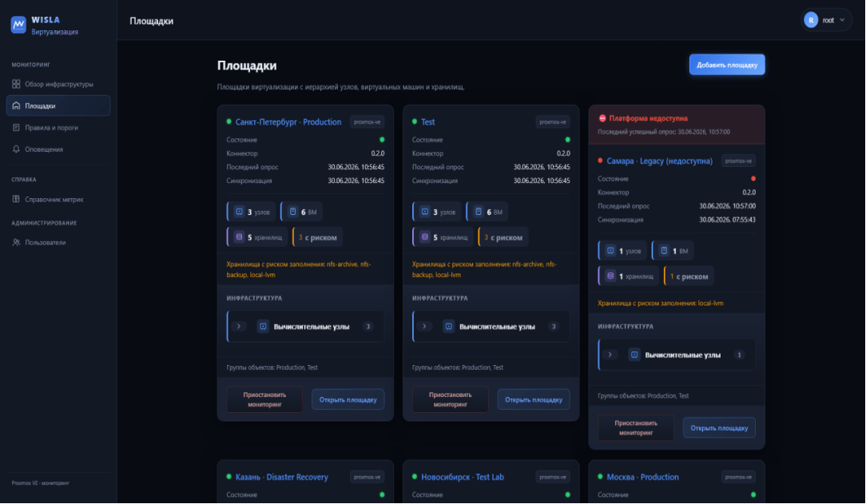Image resolution: width=866 pixels, height=504 pixels.
Task: Click Открыть площадку on Санкт-Петербург card
Action: (x=348, y=399)
